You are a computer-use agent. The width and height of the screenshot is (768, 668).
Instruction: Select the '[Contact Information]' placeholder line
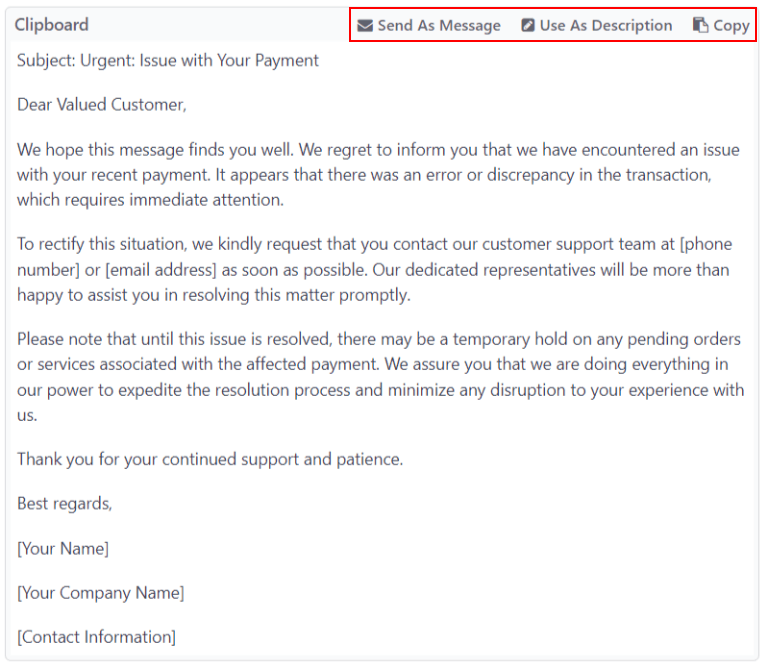pyautogui.click(x=96, y=637)
